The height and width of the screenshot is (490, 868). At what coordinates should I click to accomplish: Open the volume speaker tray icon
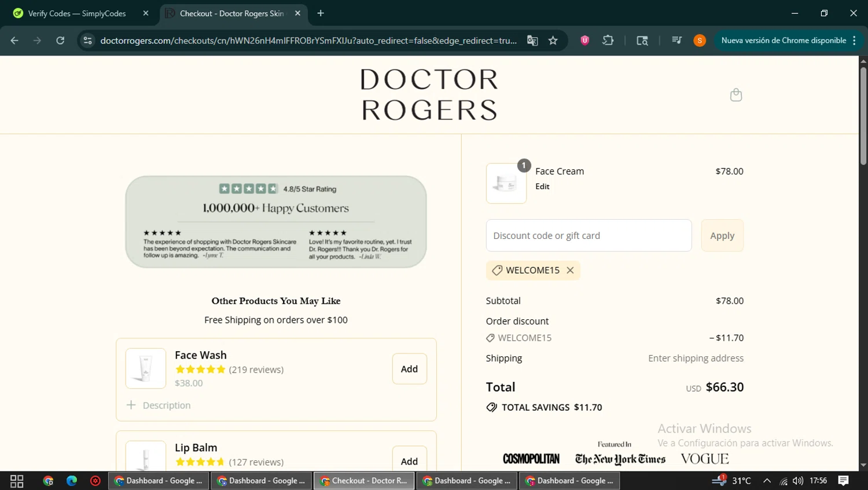(x=798, y=481)
